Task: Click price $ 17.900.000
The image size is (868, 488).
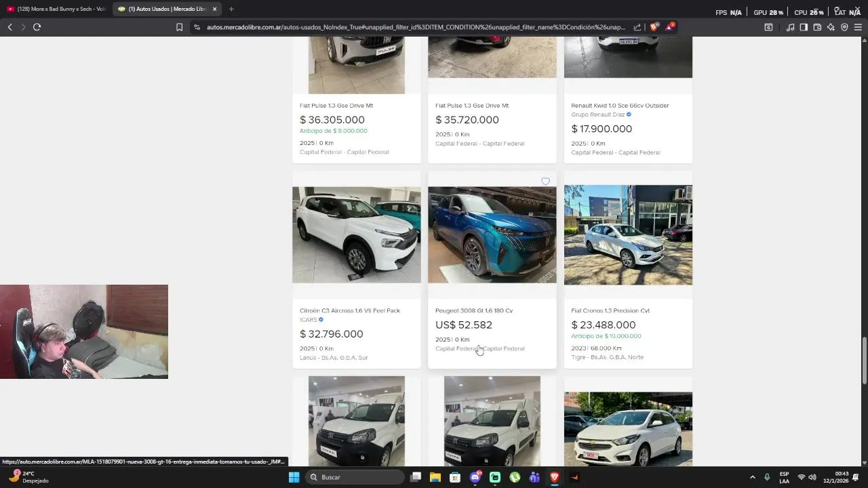Action: click(601, 129)
